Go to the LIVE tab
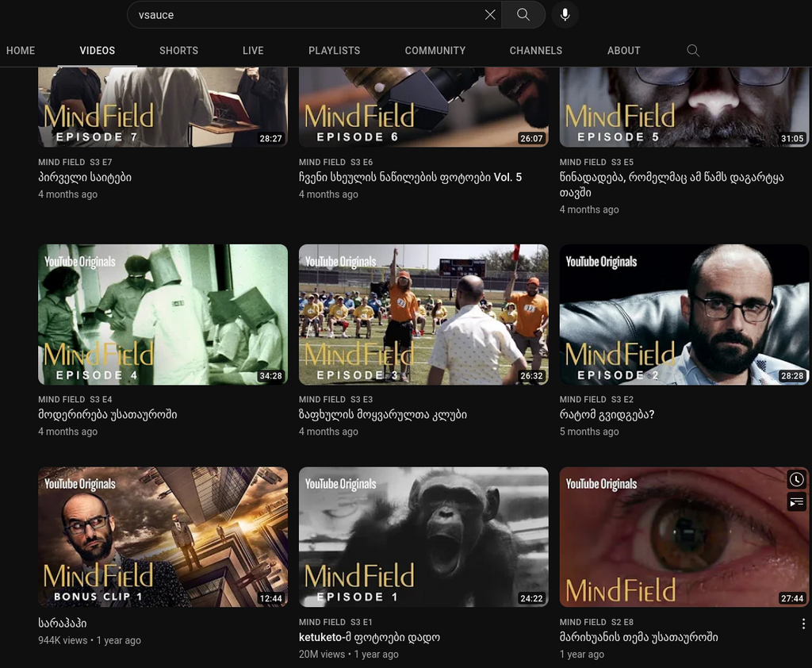This screenshot has height=668, width=812. coord(253,50)
